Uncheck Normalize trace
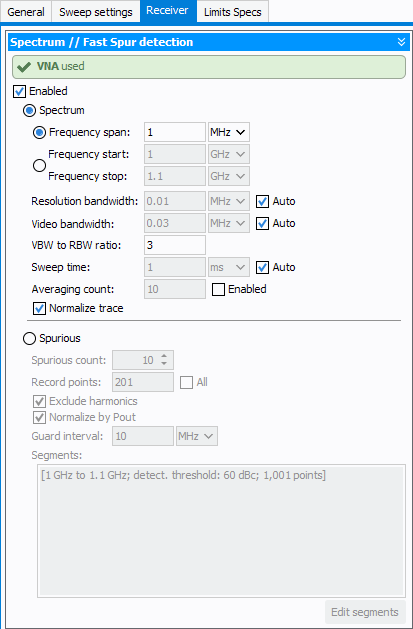 coord(39,308)
